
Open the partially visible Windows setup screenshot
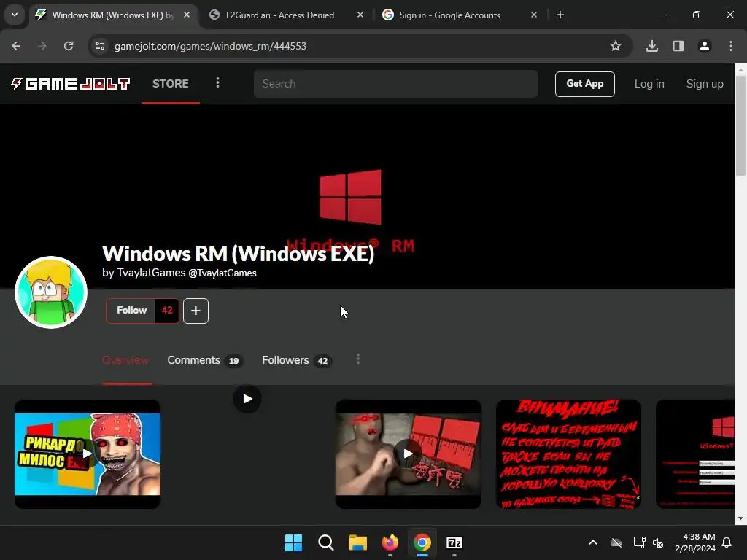695,454
